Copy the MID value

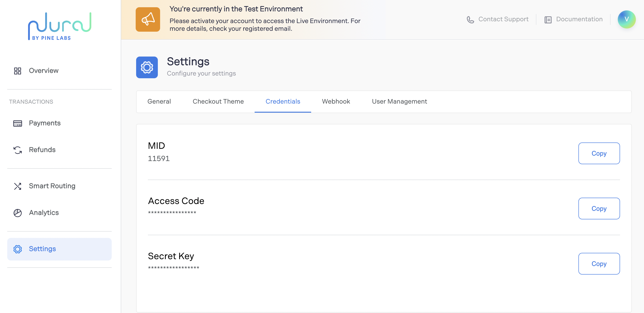[x=599, y=153]
